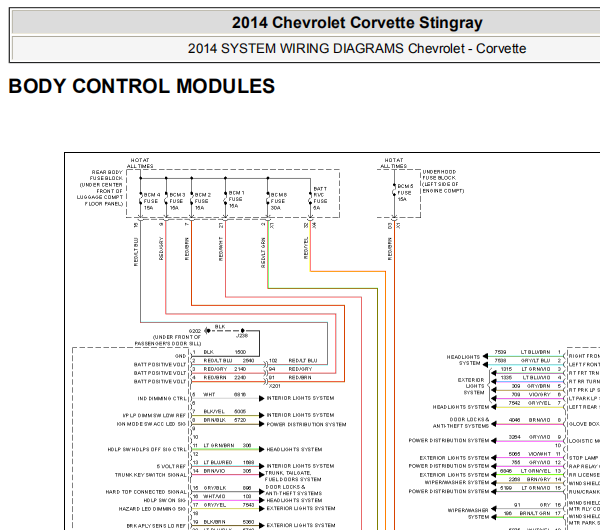Click the 'BCM 2 FUSE' label
Screen dimensions: 600x530
coord(202,201)
